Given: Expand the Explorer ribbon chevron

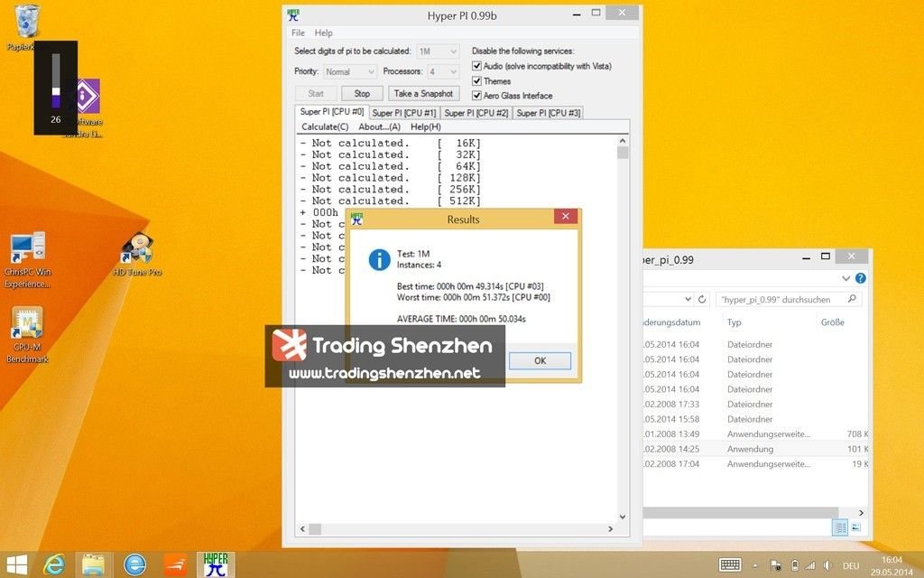Looking at the screenshot, I should [846, 278].
